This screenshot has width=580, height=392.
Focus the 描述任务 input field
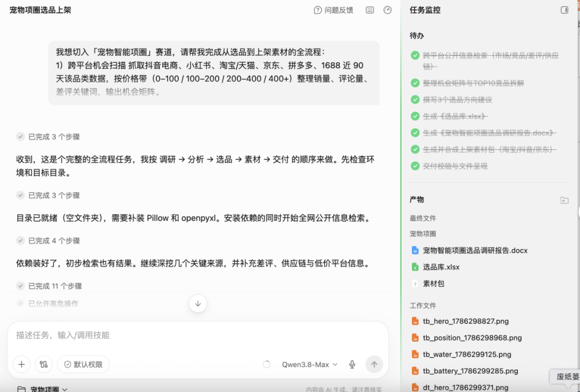tap(198, 336)
